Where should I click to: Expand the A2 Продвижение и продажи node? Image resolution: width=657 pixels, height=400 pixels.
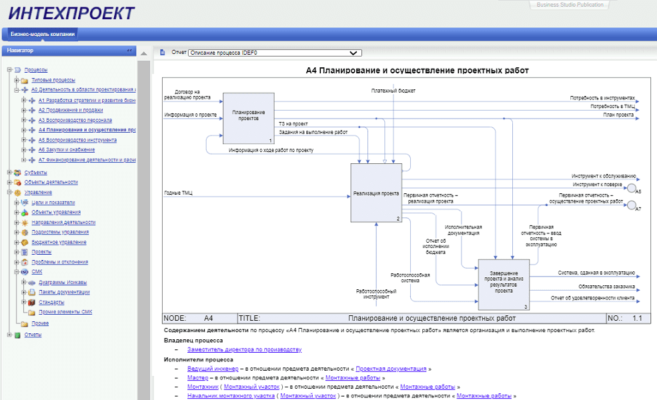(x=24, y=110)
